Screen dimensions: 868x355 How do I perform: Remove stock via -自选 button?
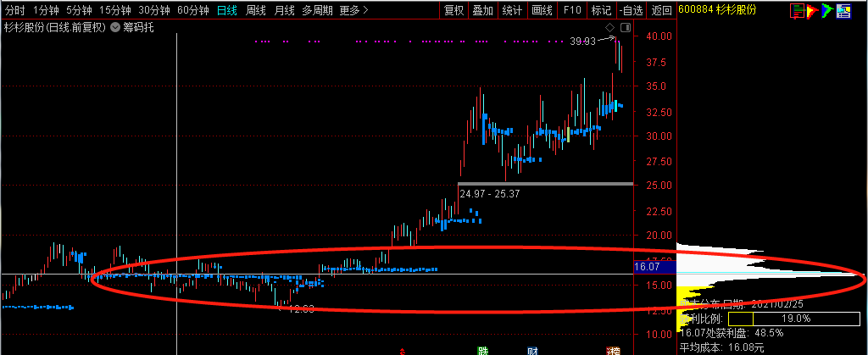click(x=632, y=10)
